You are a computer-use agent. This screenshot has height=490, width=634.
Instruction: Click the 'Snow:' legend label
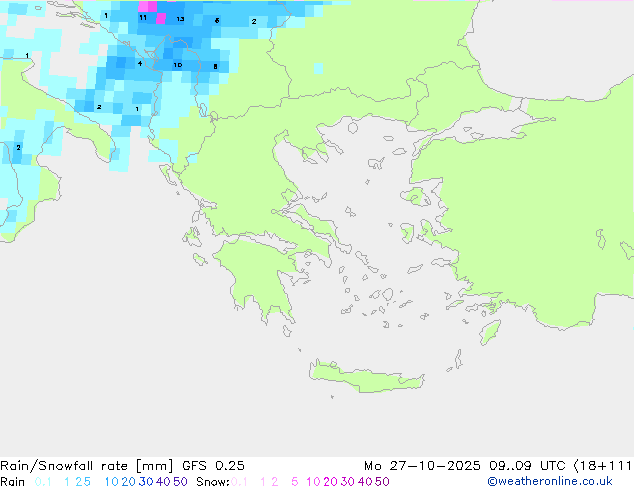[213, 482]
